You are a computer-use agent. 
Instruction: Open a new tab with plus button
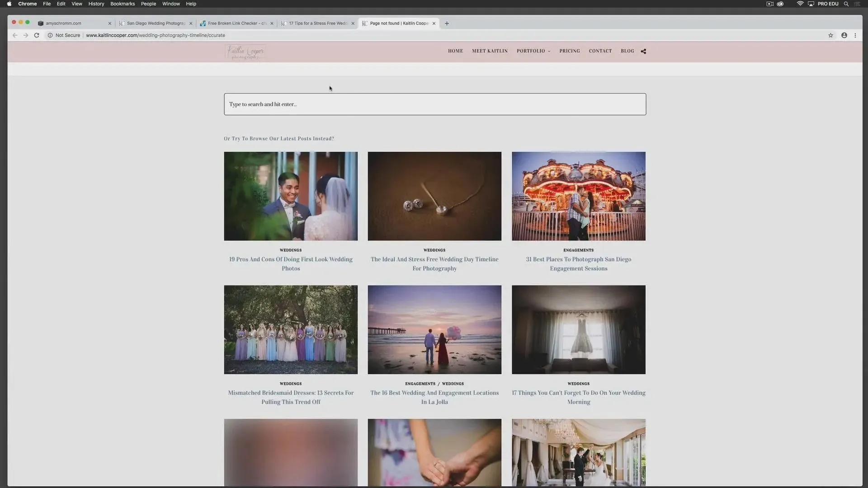coord(447,23)
